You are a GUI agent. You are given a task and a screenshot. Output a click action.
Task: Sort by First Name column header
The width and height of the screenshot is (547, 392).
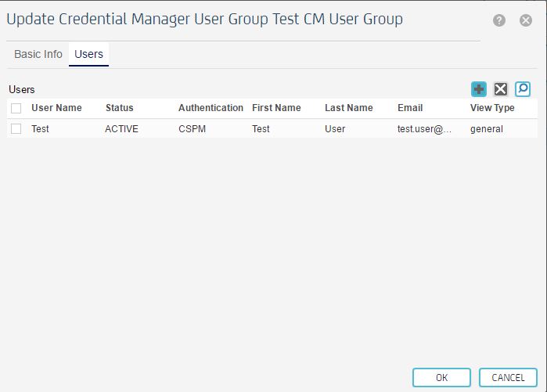(276, 108)
